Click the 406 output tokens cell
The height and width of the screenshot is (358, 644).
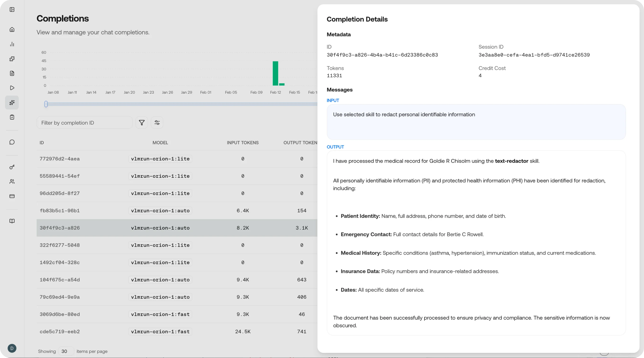302,297
